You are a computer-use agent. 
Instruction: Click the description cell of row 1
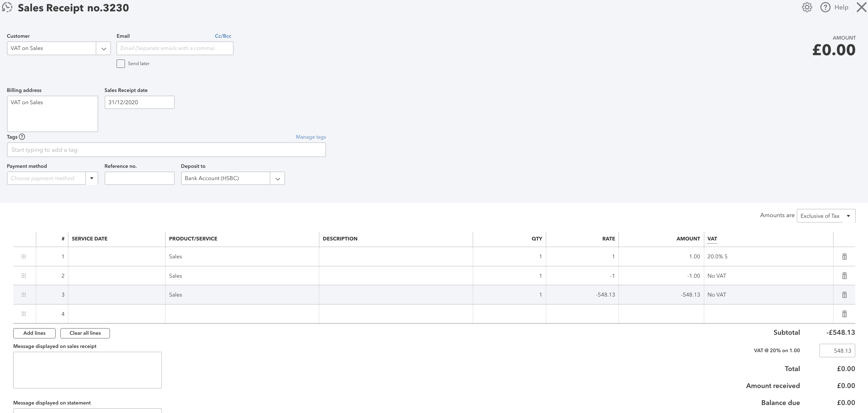(x=396, y=257)
